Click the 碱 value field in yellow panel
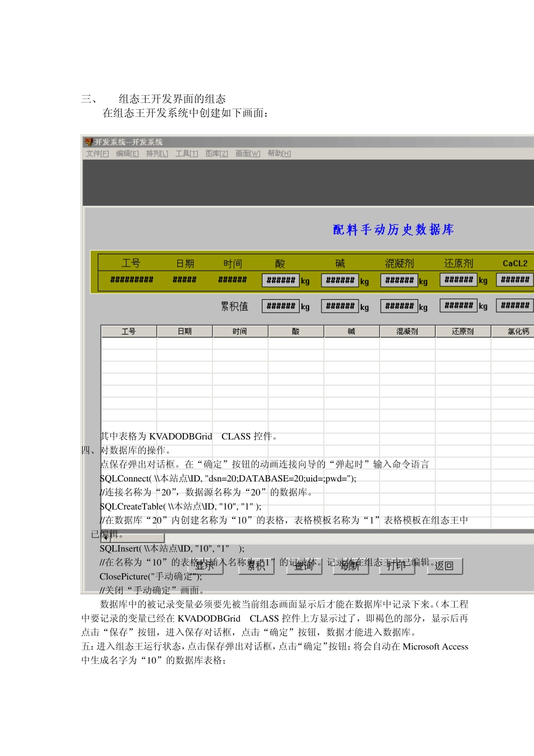This screenshot has height=756, width=534. pos(340,280)
